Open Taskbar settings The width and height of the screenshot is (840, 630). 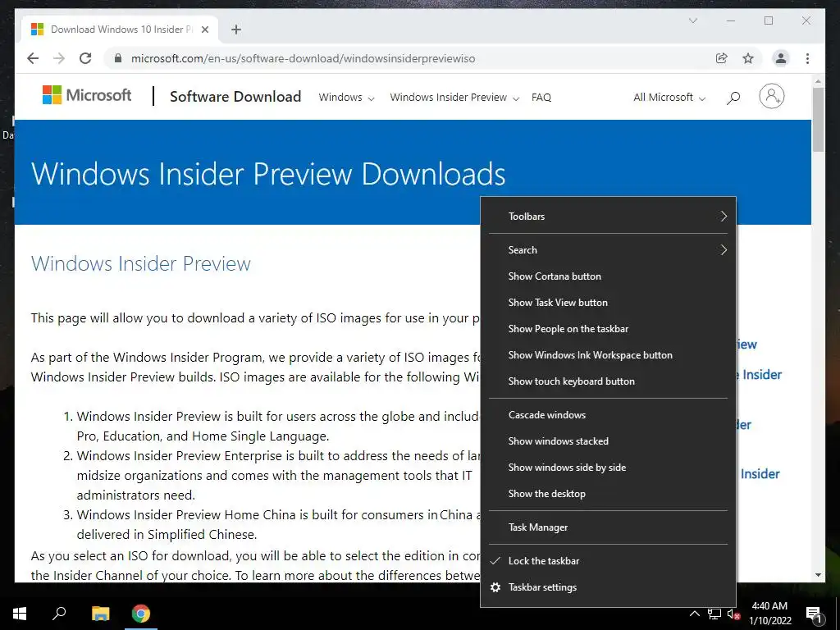[x=608, y=587]
